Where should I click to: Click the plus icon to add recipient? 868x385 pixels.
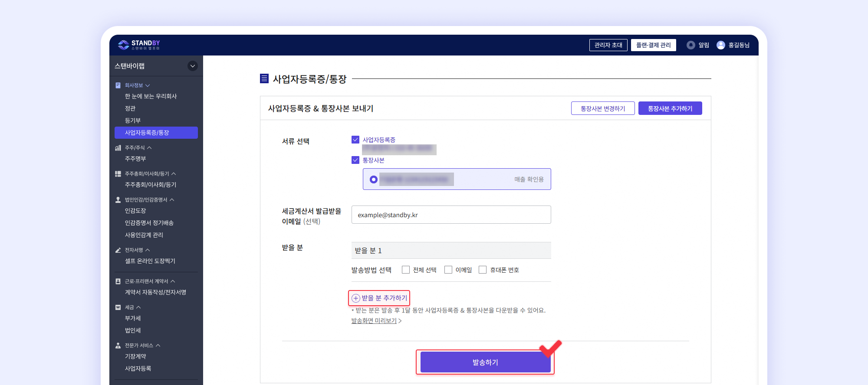(x=356, y=298)
